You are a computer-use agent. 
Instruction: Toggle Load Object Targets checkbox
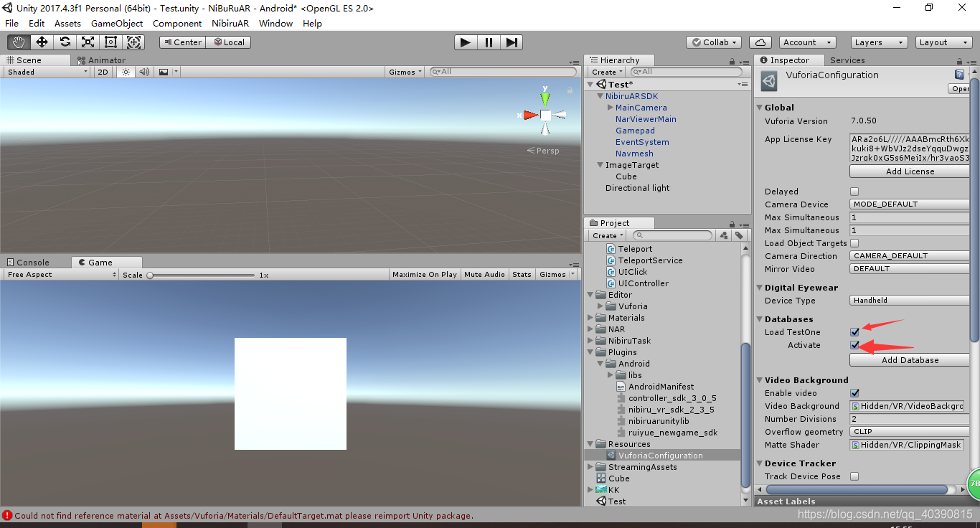854,243
